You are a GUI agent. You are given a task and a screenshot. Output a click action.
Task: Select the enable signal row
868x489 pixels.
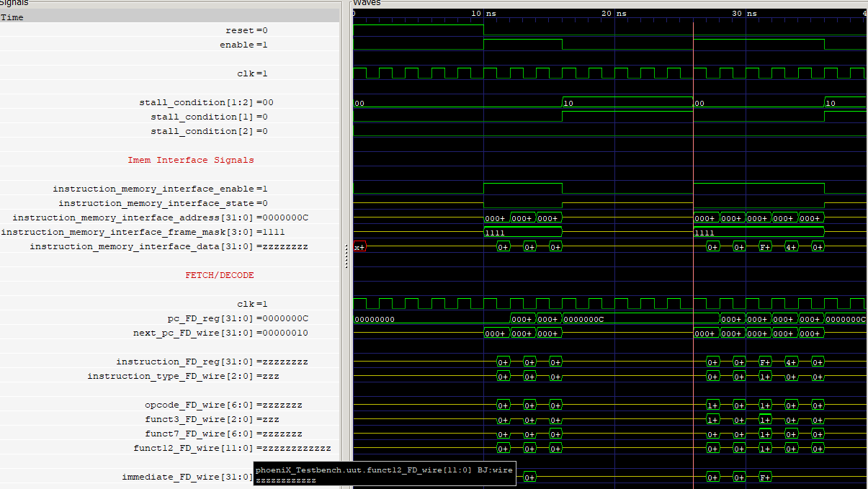pos(169,45)
